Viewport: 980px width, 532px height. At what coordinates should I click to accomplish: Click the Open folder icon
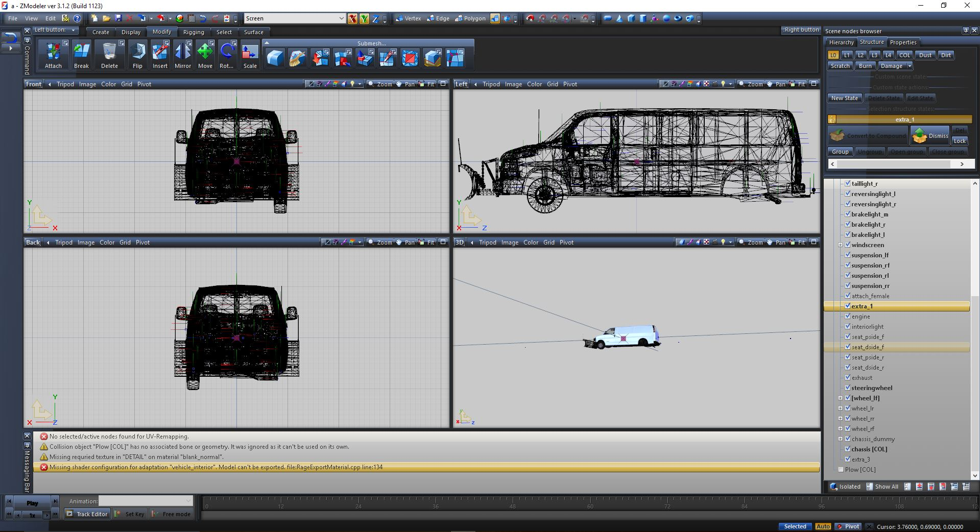[106, 18]
